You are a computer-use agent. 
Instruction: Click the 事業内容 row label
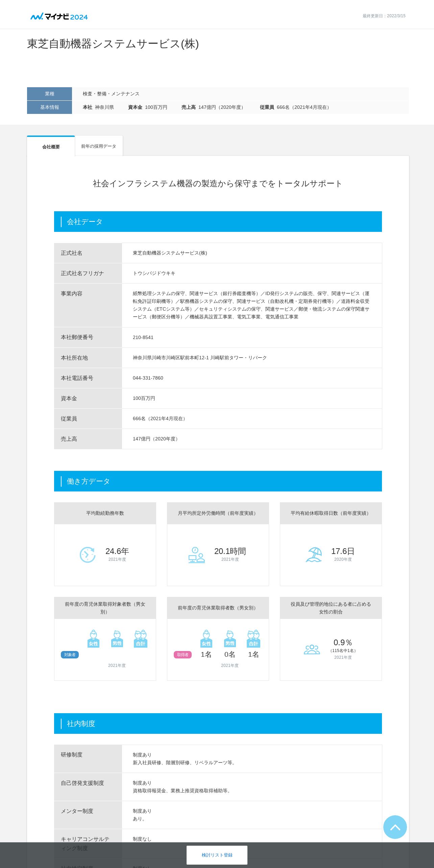point(72,293)
